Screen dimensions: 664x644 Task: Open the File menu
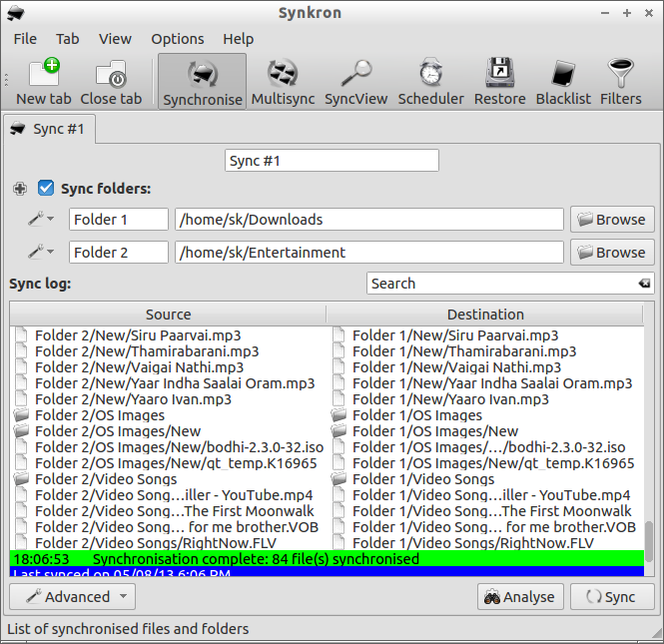(x=25, y=39)
